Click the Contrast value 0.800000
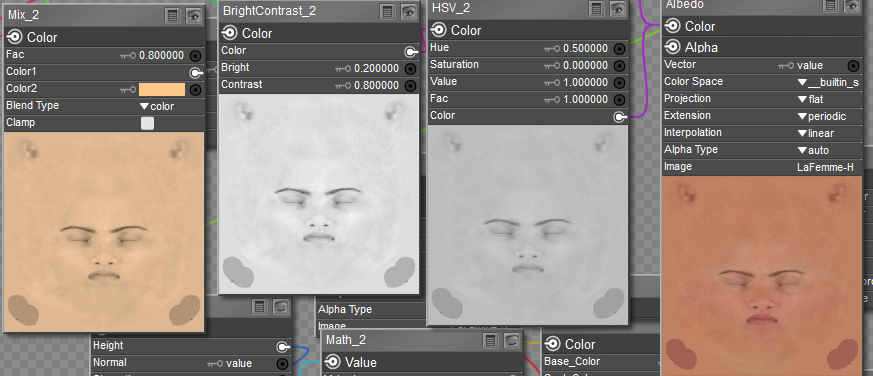This screenshot has width=873, height=376. [376, 86]
